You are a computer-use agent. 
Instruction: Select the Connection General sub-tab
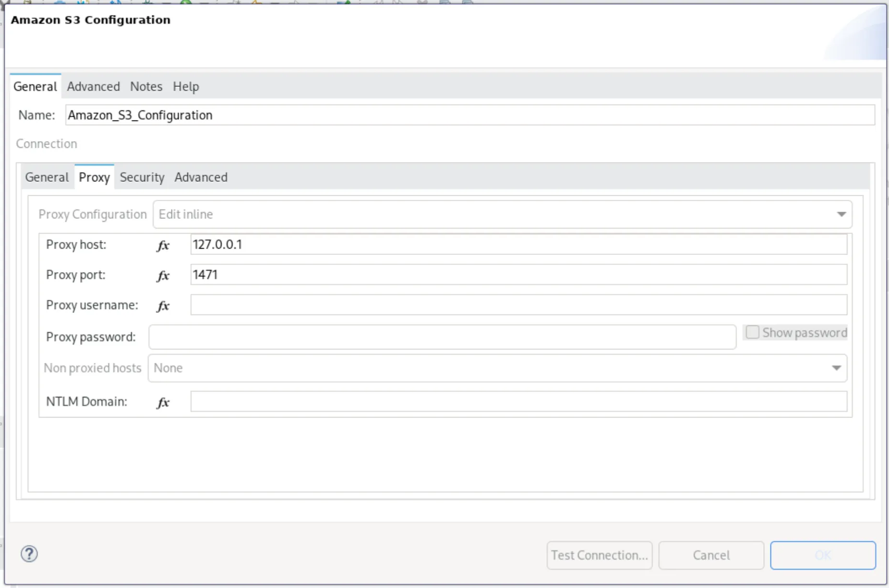(47, 177)
